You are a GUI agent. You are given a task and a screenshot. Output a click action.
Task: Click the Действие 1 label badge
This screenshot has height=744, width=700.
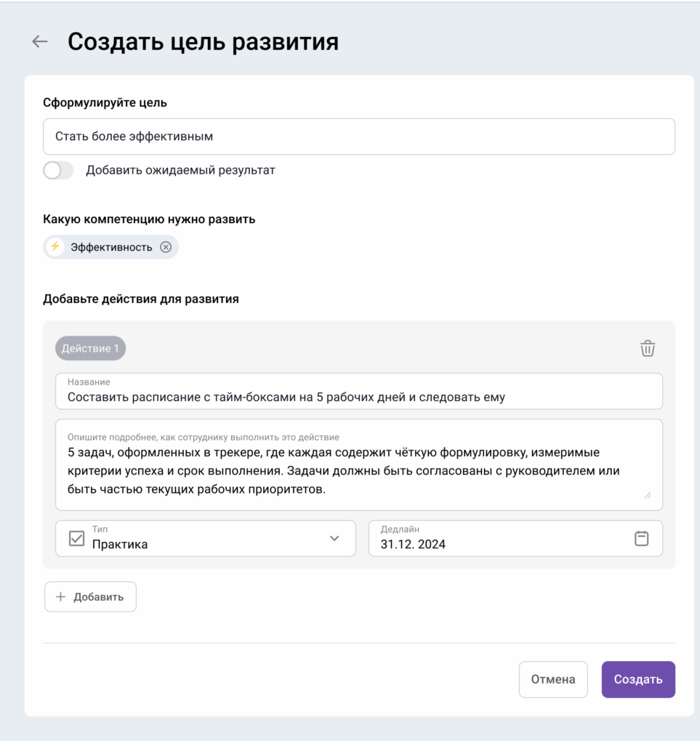tap(92, 348)
